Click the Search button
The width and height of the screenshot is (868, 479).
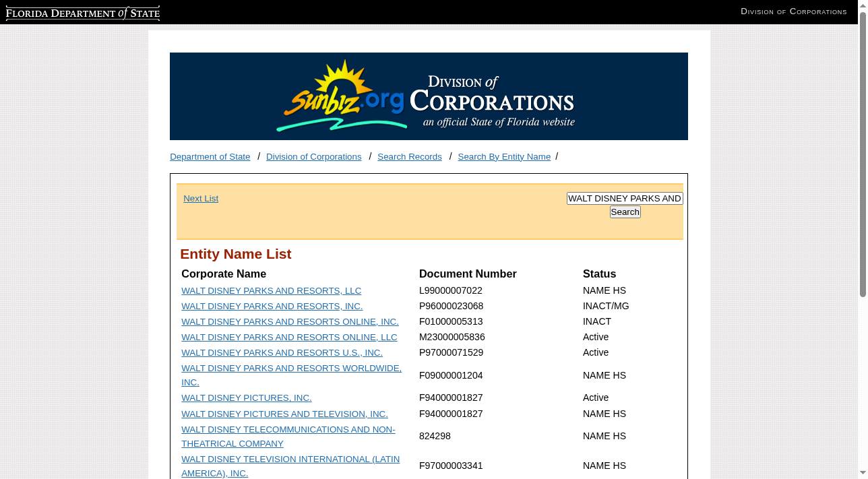click(625, 212)
